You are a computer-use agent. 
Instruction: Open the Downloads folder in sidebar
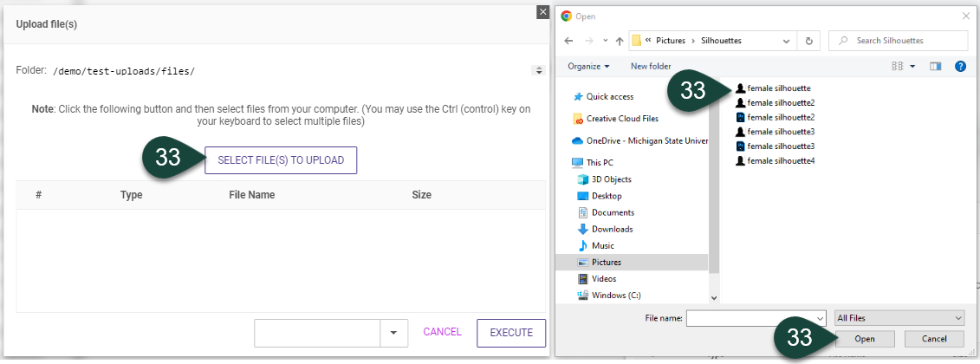point(612,229)
